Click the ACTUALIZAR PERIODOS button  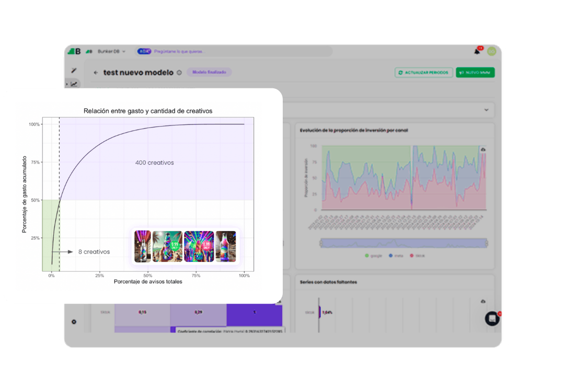click(x=424, y=73)
